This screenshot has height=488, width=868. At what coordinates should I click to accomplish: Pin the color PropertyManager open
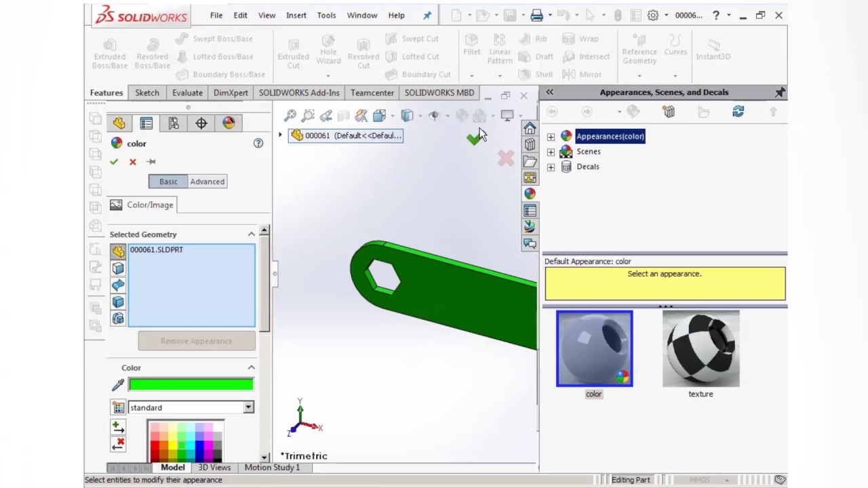click(151, 161)
